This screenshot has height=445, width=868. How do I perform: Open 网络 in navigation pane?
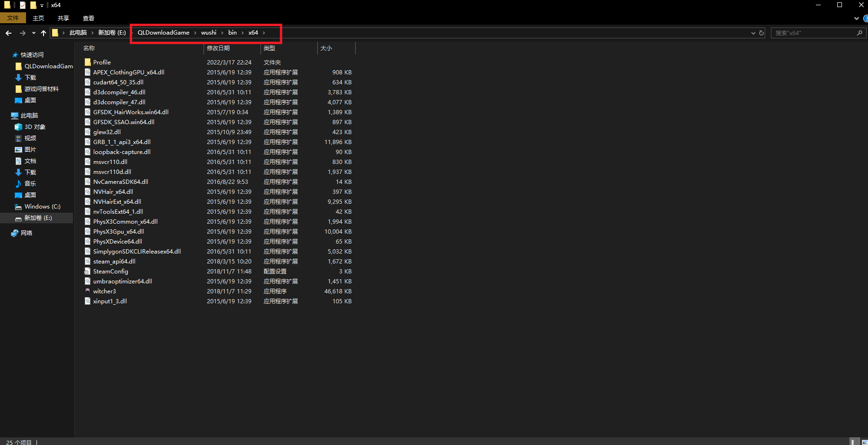coord(27,233)
